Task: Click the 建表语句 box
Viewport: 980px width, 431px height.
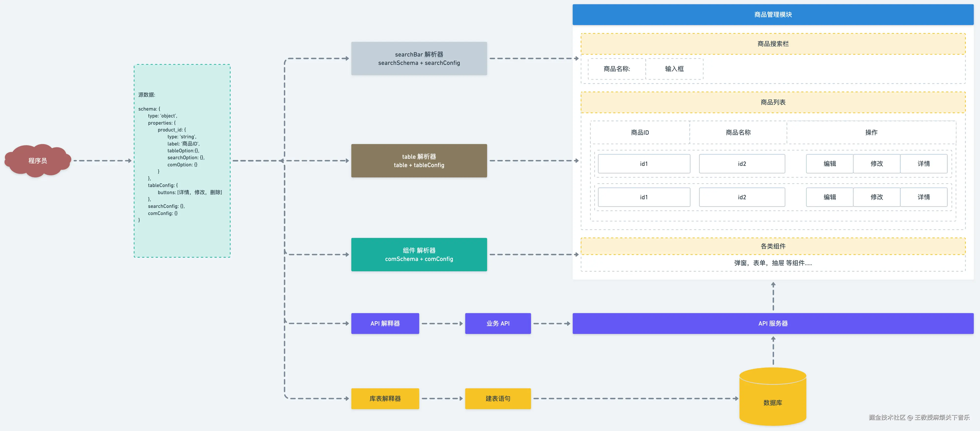Action: pos(498,398)
